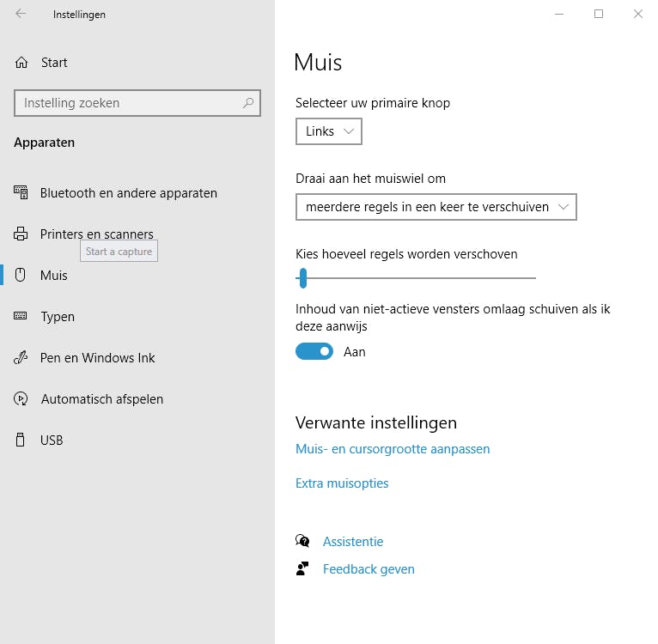Expand the muiswiel scroll mode dropdown
Screen dimensions: 658x644
436,207
